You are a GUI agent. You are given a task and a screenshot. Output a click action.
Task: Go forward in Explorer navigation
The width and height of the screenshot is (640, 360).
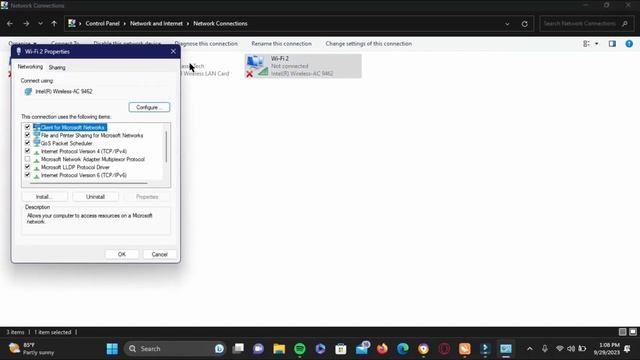(26, 24)
